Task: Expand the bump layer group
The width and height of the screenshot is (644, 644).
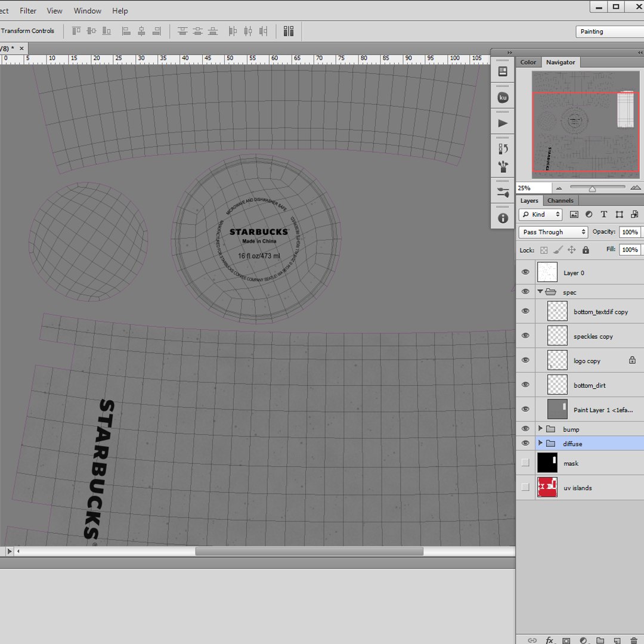Action: tap(540, 429)
